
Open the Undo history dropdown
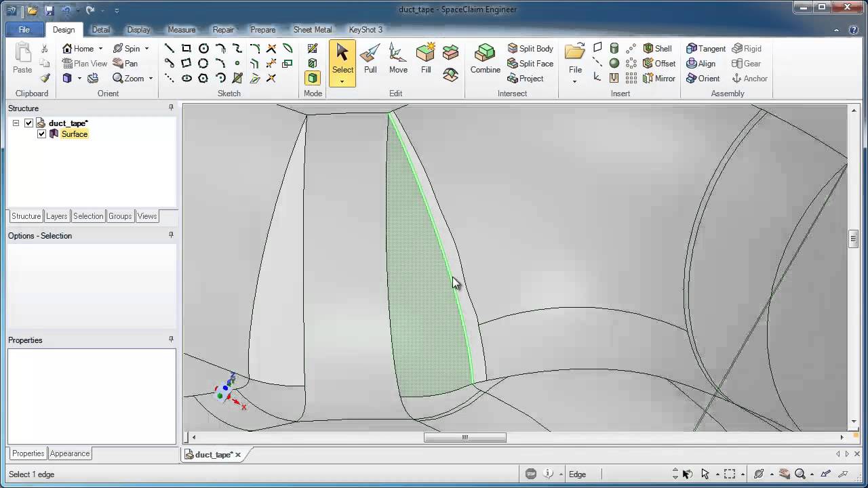(x=77, y=10)
